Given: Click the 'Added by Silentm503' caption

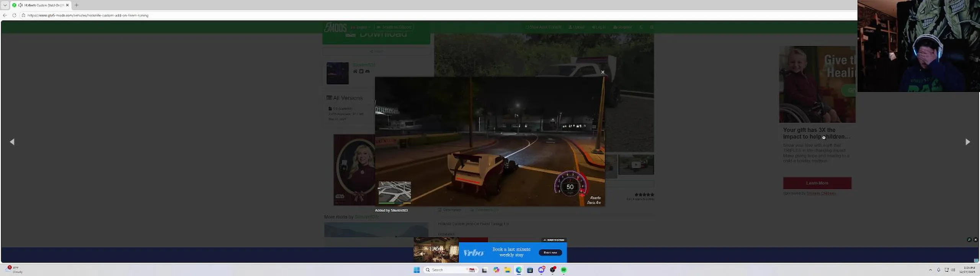Looking at the screenshot, I should point(391,210).
